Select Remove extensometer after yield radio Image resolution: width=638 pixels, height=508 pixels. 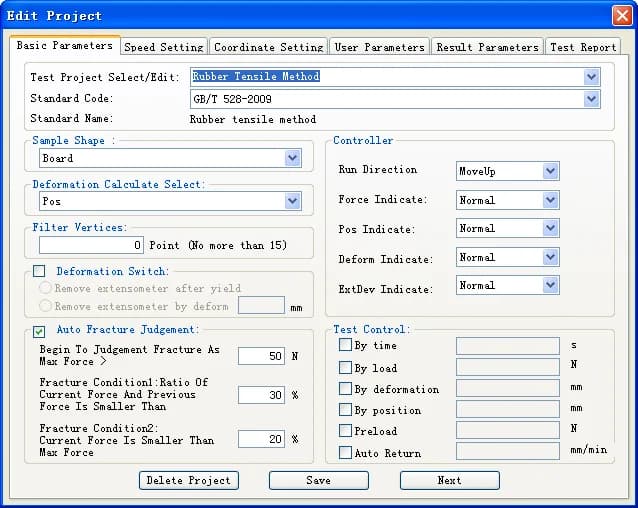[x=45, y=288]
